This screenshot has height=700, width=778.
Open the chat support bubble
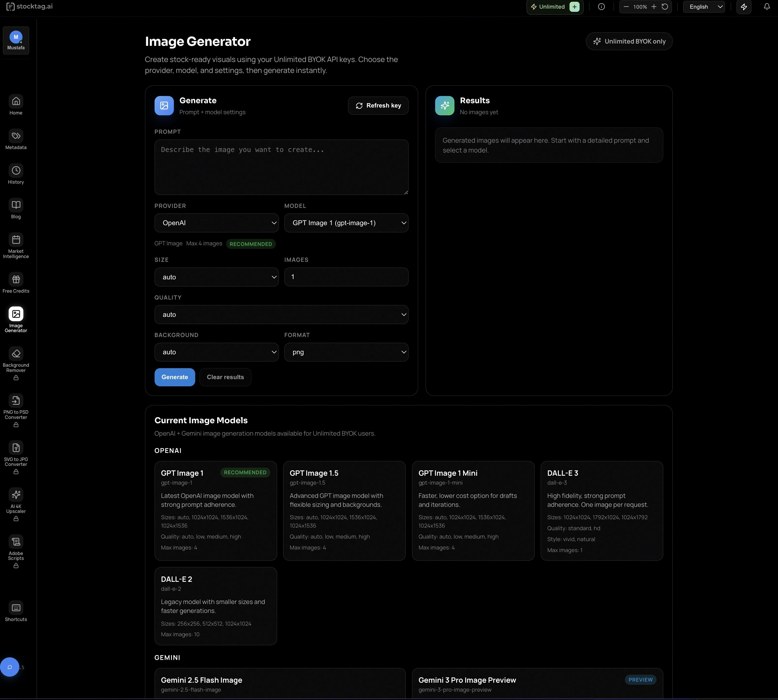pos(10,667)
